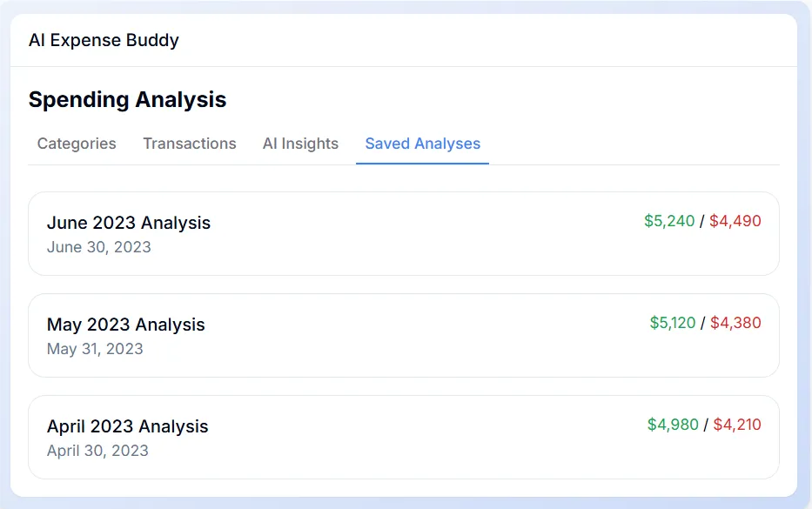Click the May 2023 Analysis title

126,325
